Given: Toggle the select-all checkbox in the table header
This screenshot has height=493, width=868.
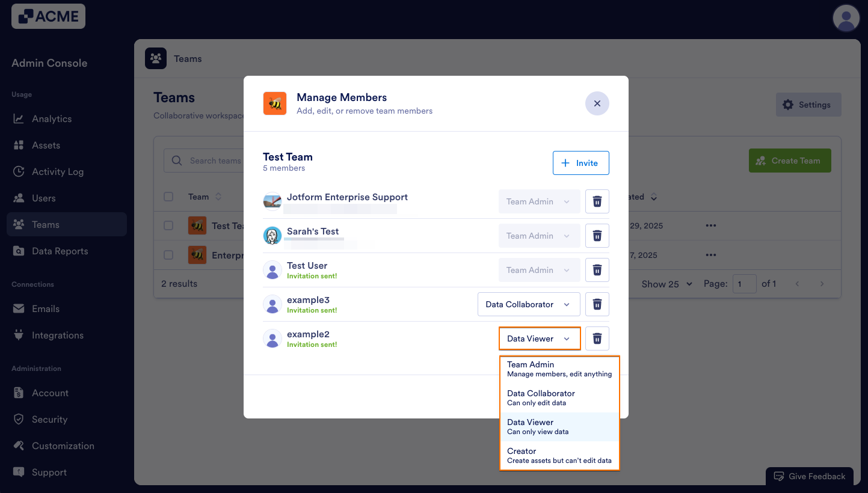Looking at the screenshot, I should click(168, 196).
